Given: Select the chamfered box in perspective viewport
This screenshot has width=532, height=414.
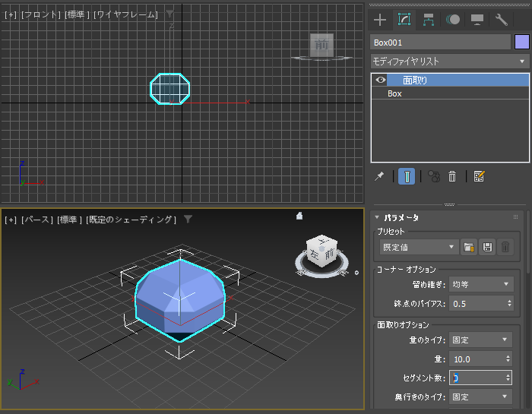Looking at the screenshot, I should coord(180,300).
